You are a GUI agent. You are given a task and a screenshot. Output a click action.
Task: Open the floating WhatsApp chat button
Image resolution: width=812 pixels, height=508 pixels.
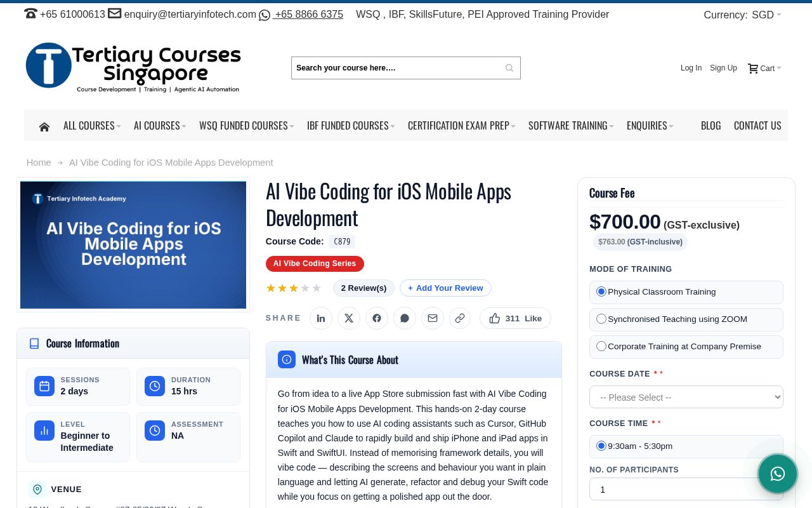point(778,474)
